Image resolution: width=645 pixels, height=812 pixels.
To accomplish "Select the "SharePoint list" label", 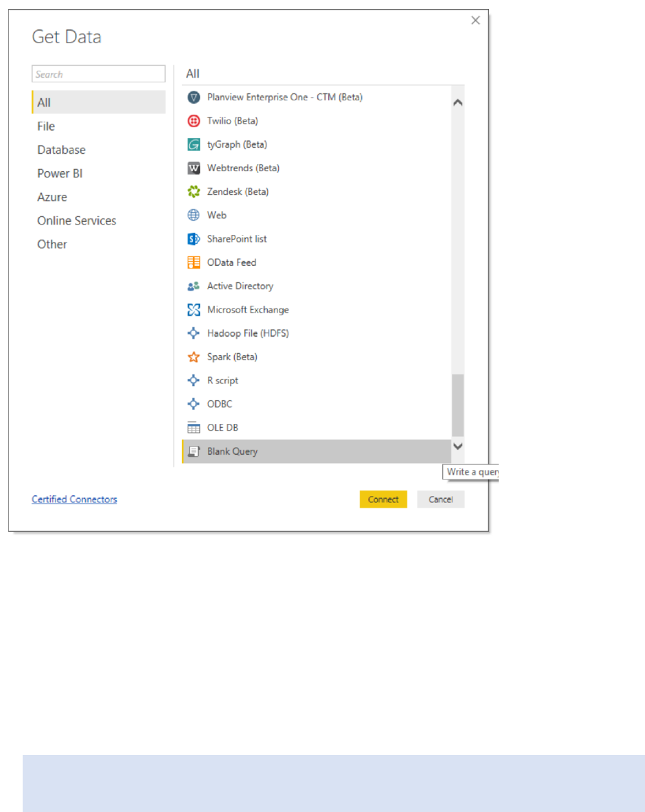I will tap(237, 239).
